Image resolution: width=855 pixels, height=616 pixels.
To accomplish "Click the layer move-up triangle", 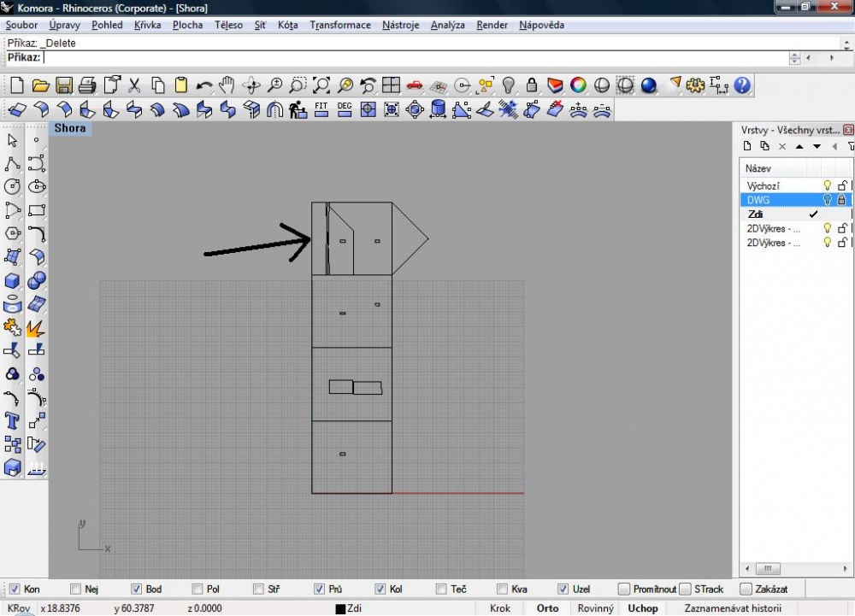I will pyautogui.click(x=799, y=146).
